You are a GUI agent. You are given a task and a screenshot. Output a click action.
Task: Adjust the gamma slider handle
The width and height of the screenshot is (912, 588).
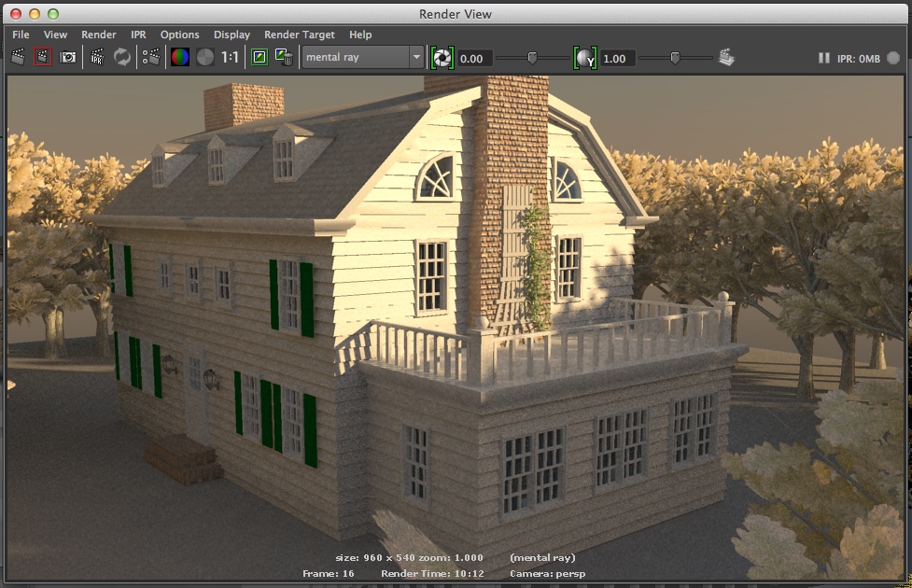tap(675, 58)
